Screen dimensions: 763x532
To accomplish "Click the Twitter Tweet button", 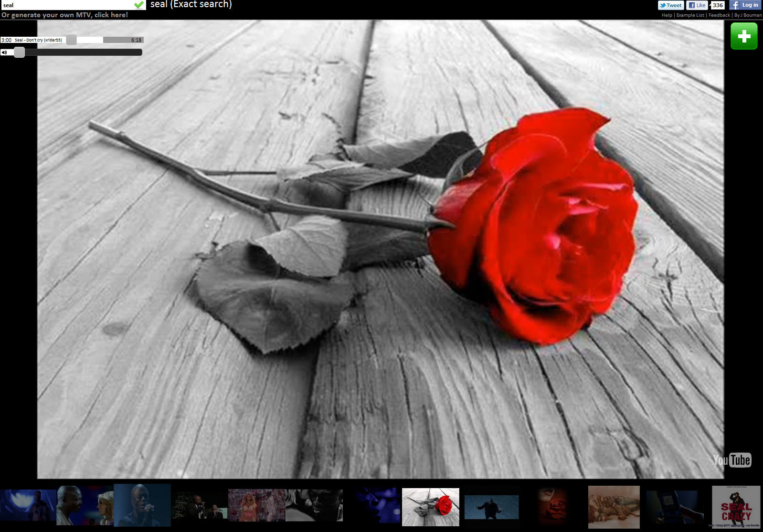I will pos(670,5).
